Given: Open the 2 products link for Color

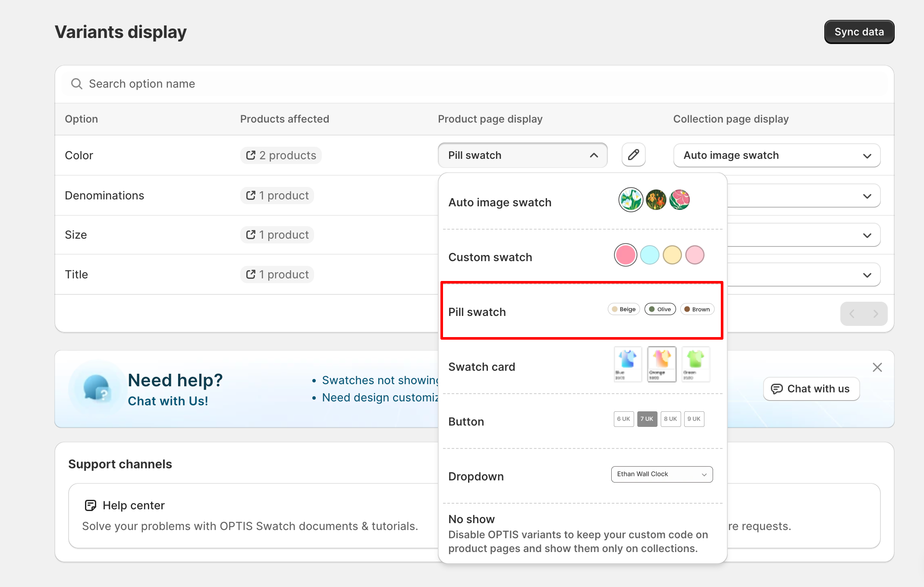Looking at the screenshot, I should (x=281, y=155).
